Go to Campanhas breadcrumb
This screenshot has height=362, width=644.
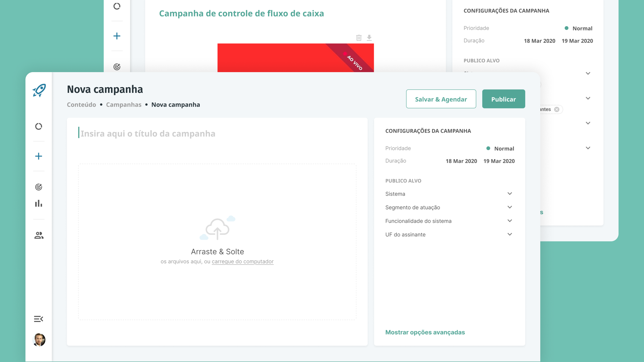point(124,104)
